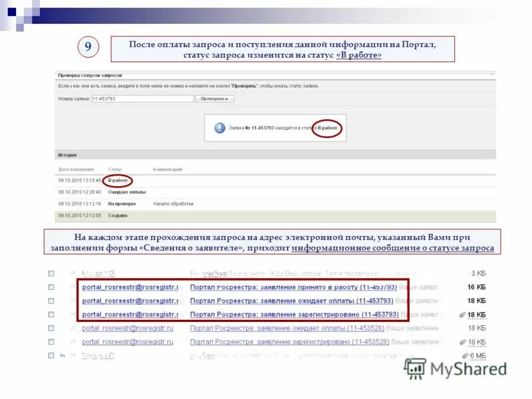Open the email 'Портал Росреестра: заявление ожидает оплаты (11-453793)'

[x=291, y=301]
